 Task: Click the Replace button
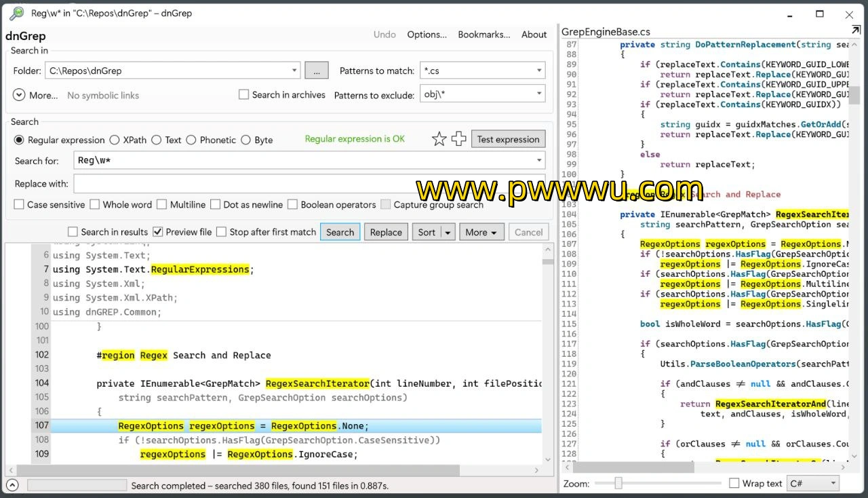pos(386,232)
